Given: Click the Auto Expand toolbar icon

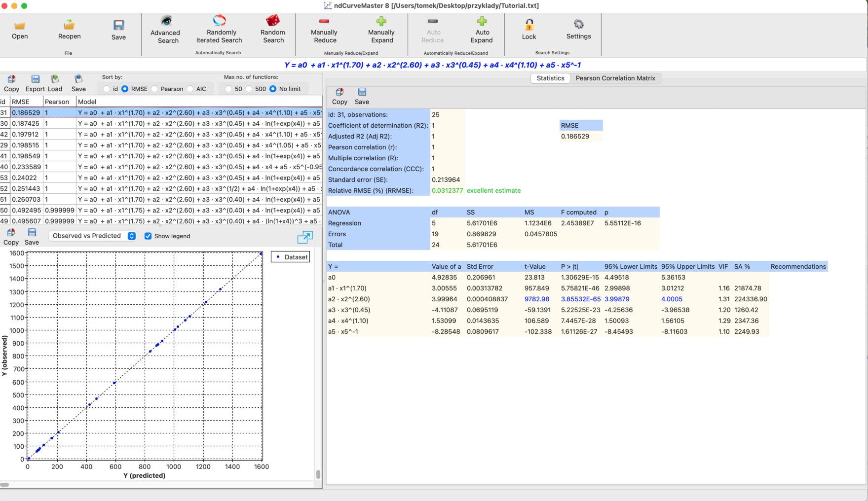Looking at the screenshot, I should point(482,22).
